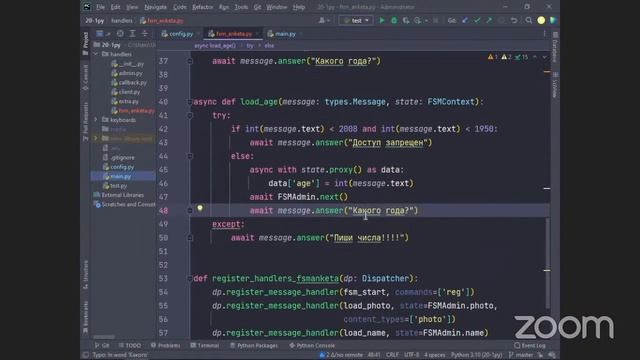Open the Navigate menu
This screenshot has height=360, width=640.
click(155, 7)
